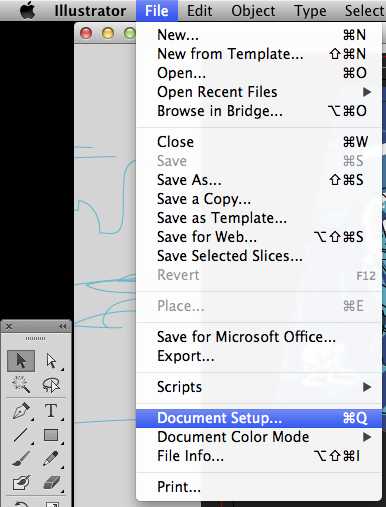
Task: Click the red close window button
Action: [x=86, y=33]
